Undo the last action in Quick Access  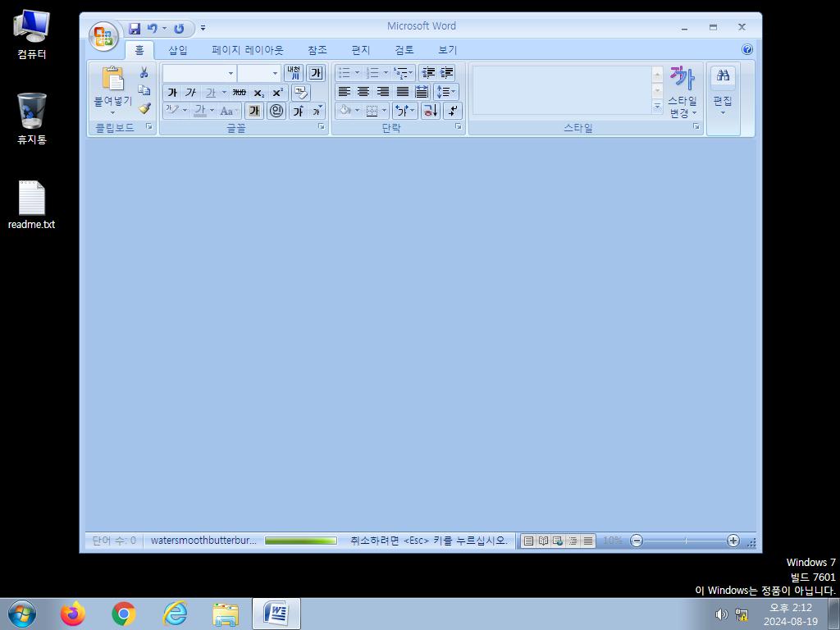[153, 29]
